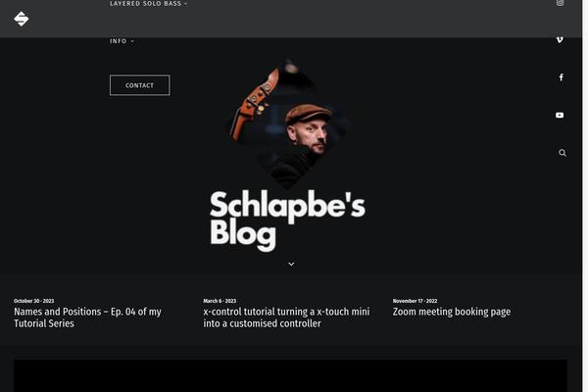Open the YouTube channel icon

[x=560, y=116]
